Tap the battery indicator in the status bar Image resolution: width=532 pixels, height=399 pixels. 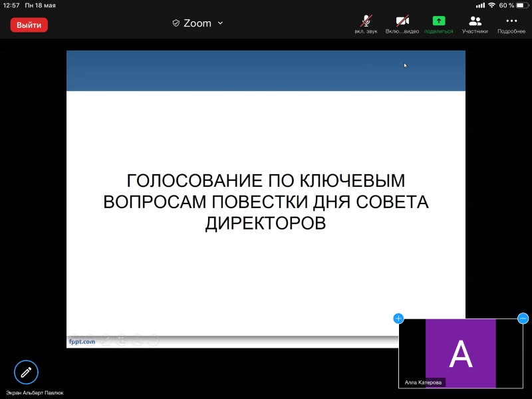pyautogui.click(x=522, y=5)
